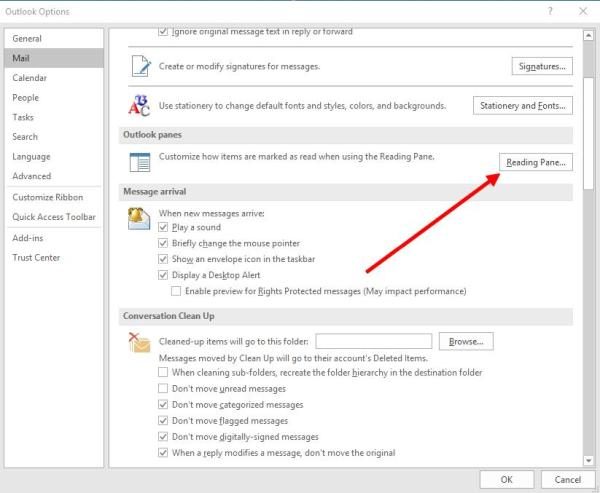Click the Conversation Clean Up envelope icon
The height and width of the screenshot is (493, 600).
coord(139,342)
